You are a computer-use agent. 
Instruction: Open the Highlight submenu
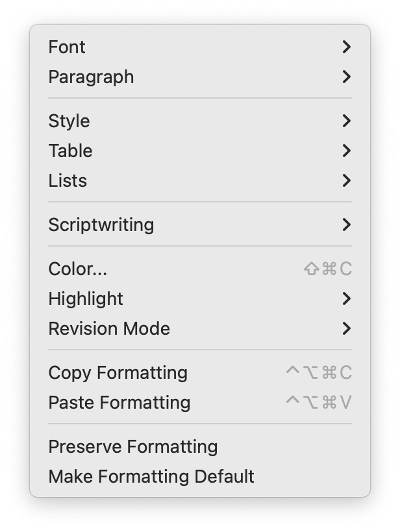tap(86, 299)
